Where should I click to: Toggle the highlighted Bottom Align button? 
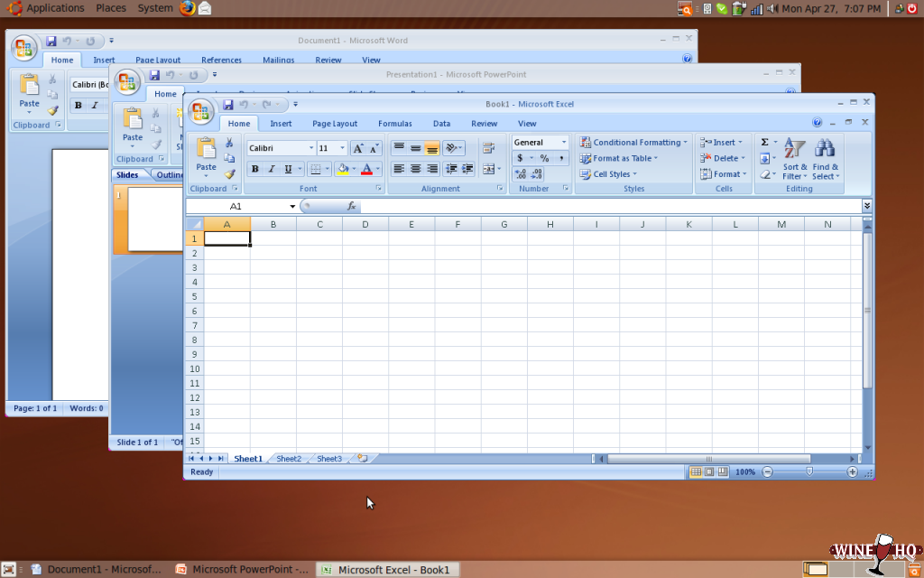tap(432, 148)
